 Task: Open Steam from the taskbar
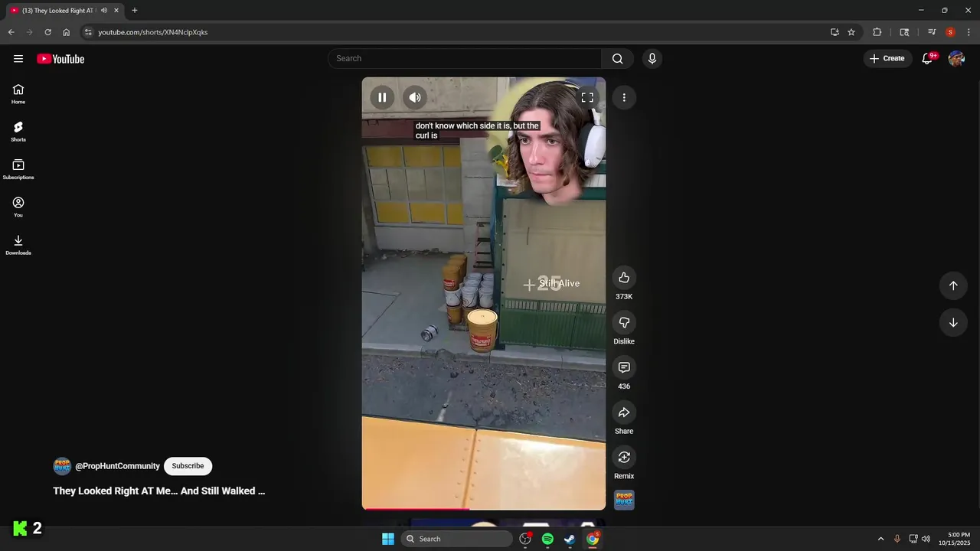pos(570,539)
